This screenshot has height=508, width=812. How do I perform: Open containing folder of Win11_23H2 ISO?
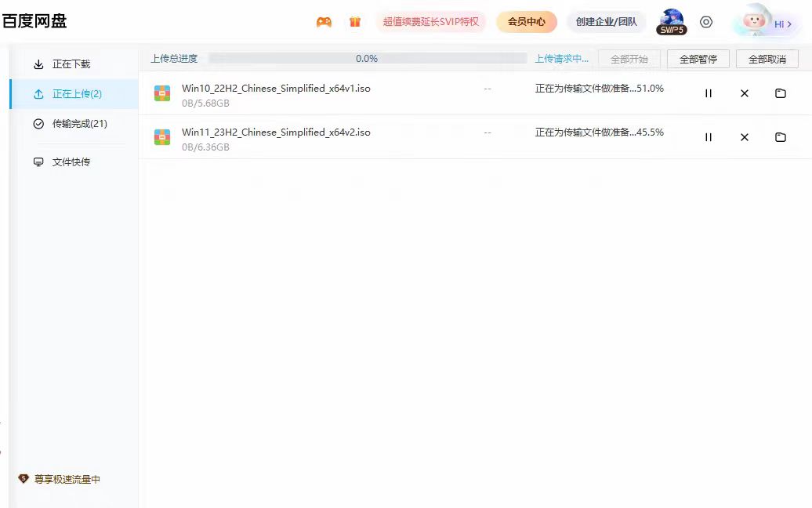coord(780,136)
